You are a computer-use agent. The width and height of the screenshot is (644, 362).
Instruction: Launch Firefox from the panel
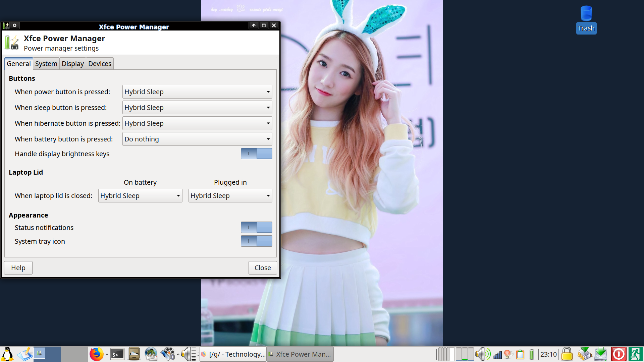[x=96, y=354]
